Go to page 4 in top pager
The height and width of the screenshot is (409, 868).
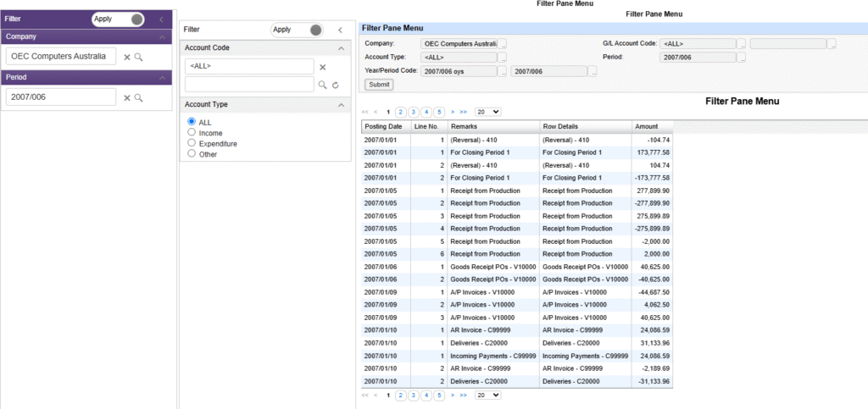(426, 112)
